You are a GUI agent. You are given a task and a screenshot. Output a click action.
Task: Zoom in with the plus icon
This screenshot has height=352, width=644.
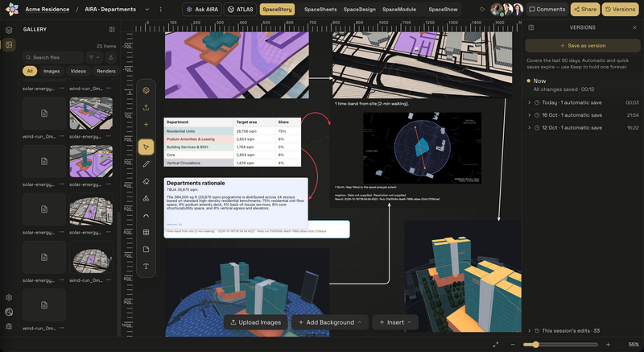[608, 345]
